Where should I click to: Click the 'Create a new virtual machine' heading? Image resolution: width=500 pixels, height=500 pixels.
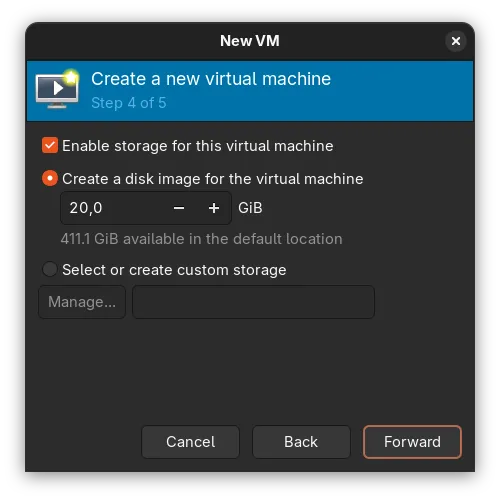tap(211, 79)
